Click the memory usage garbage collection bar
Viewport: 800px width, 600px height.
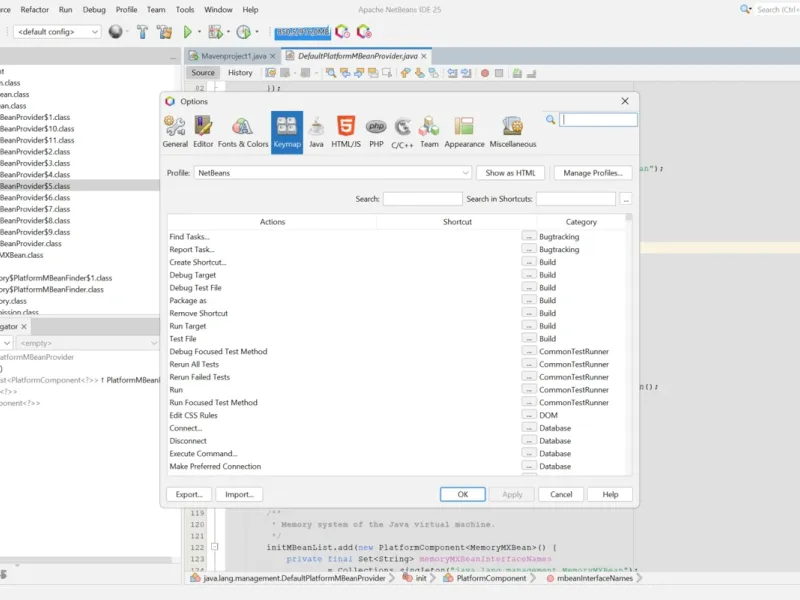(303, 32)
